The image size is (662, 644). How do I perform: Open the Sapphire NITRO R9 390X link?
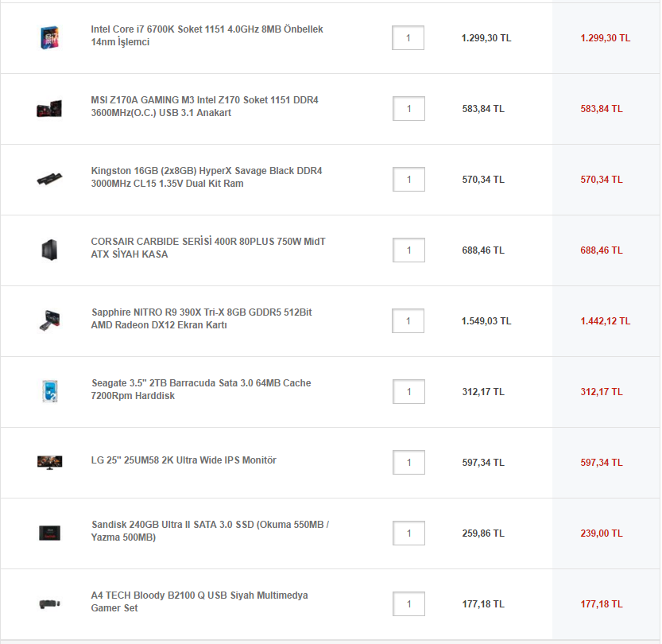pyautogui.click(x=201, y=318)
